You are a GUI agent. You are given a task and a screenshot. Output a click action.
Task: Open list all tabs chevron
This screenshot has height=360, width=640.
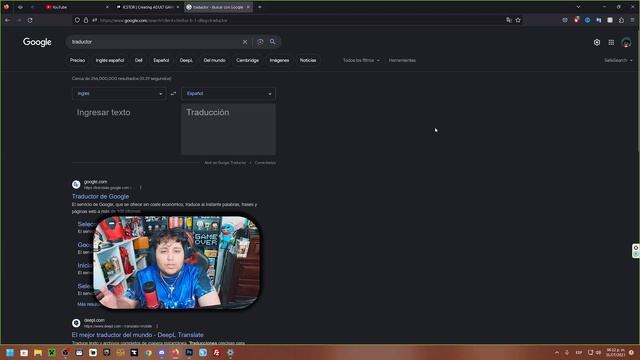[x=578, y=7]
